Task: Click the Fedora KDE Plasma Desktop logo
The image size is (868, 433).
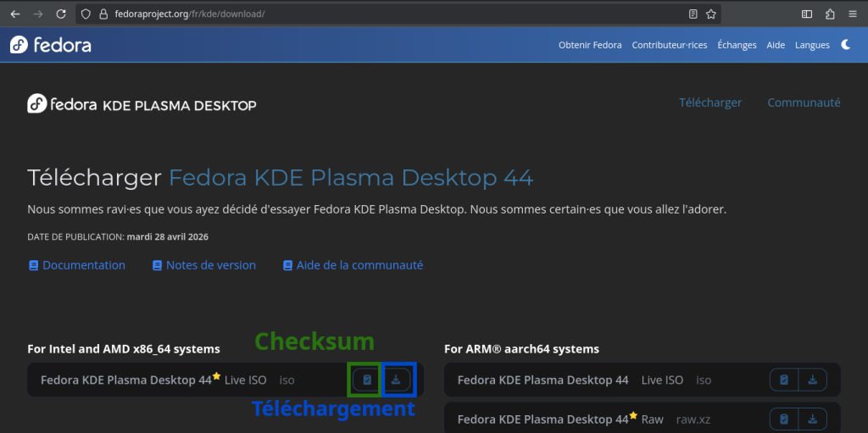Action: tap(142, 103)
